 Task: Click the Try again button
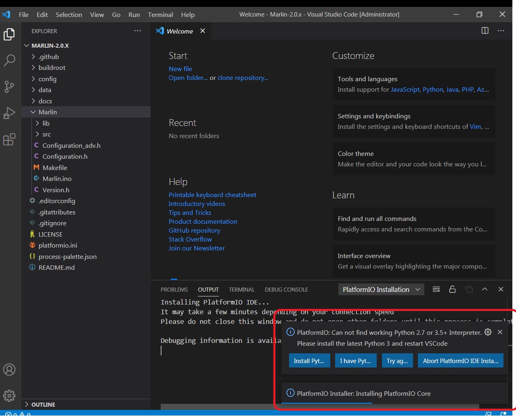tap(397, 361)
